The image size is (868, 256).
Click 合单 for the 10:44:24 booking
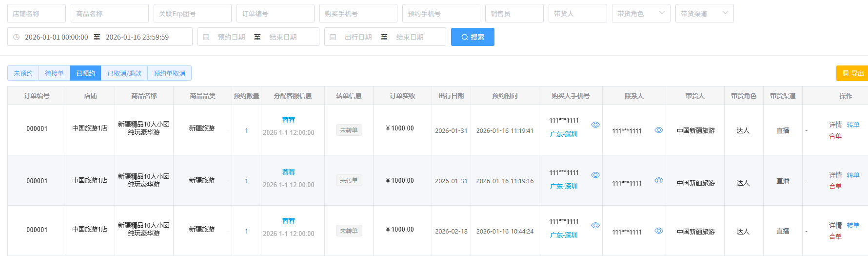click(x=835, y=236)
